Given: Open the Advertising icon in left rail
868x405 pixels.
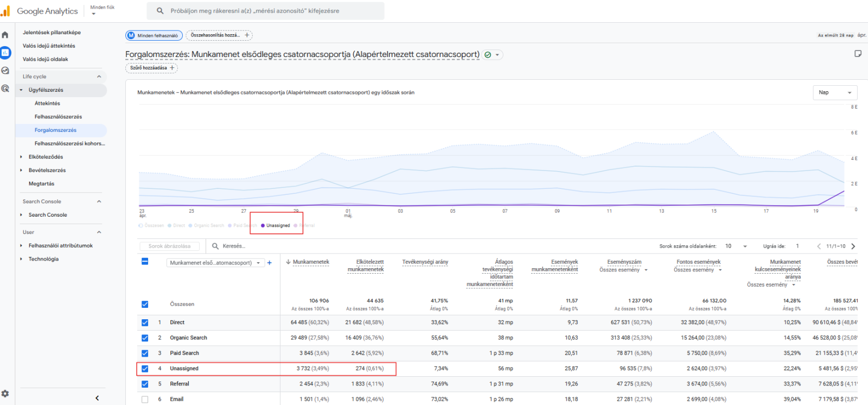Looking at the screenshot, I should click(x=5, y=88).
